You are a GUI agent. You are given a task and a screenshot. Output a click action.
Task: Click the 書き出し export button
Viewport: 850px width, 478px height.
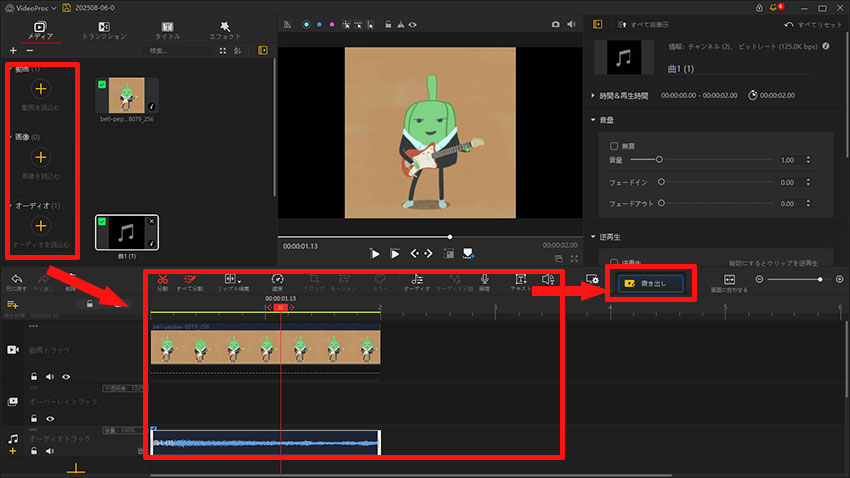click(x=651, y=283)
